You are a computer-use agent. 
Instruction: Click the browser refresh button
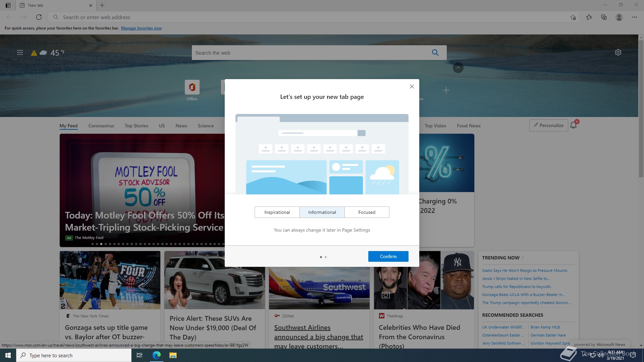click(39, 17)
